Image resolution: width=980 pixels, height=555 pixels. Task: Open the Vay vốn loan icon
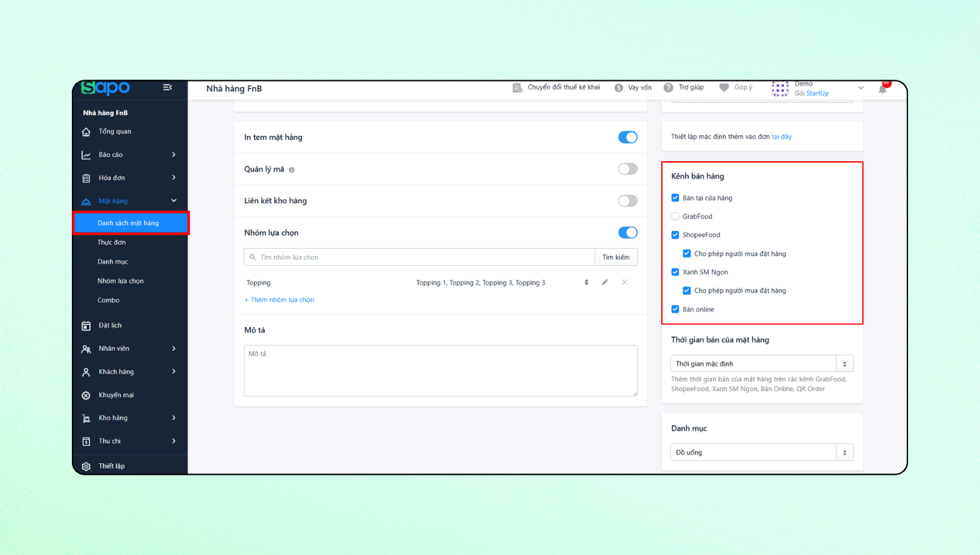tap(618, 87)
